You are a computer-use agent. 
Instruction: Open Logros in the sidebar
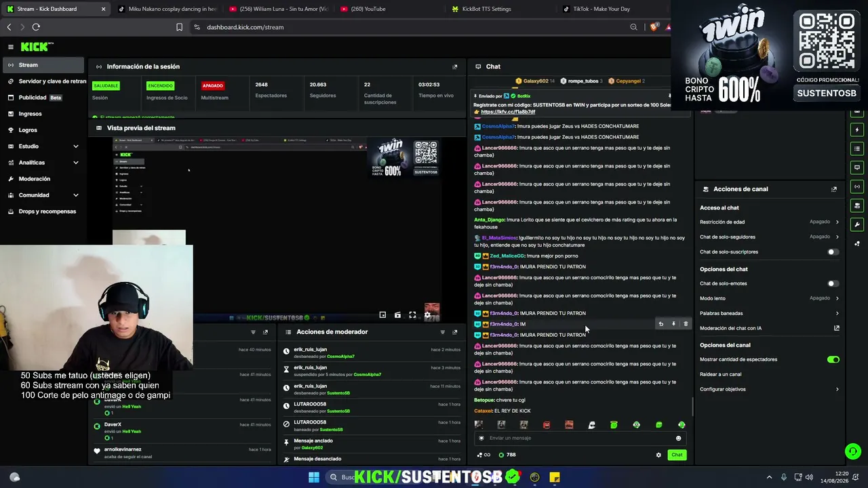43,130
